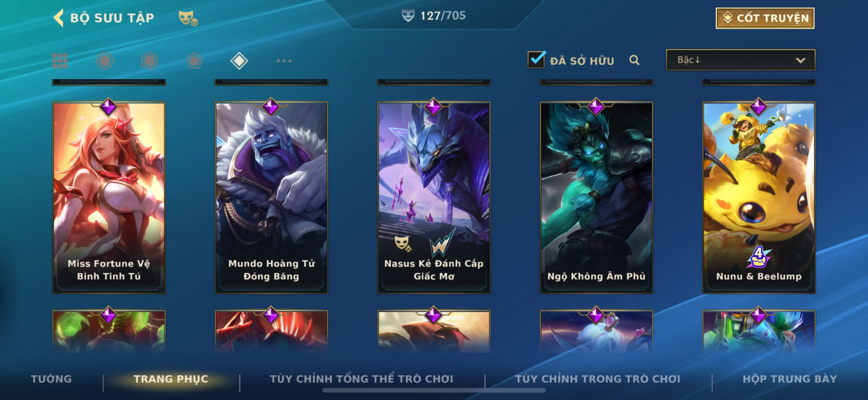
Task: Open Miss Fortune Vệ Binh Tinh Tú skin
Action: point(109,198)
